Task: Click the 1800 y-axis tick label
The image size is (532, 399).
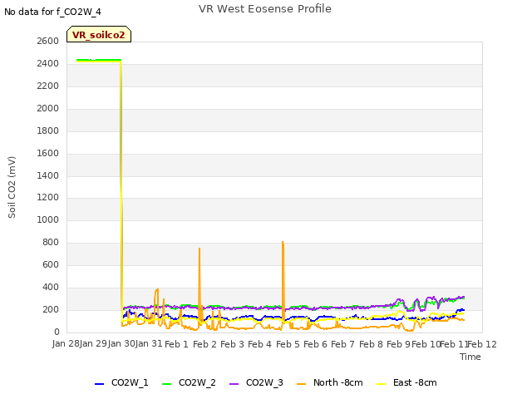Action: point(48,131)
